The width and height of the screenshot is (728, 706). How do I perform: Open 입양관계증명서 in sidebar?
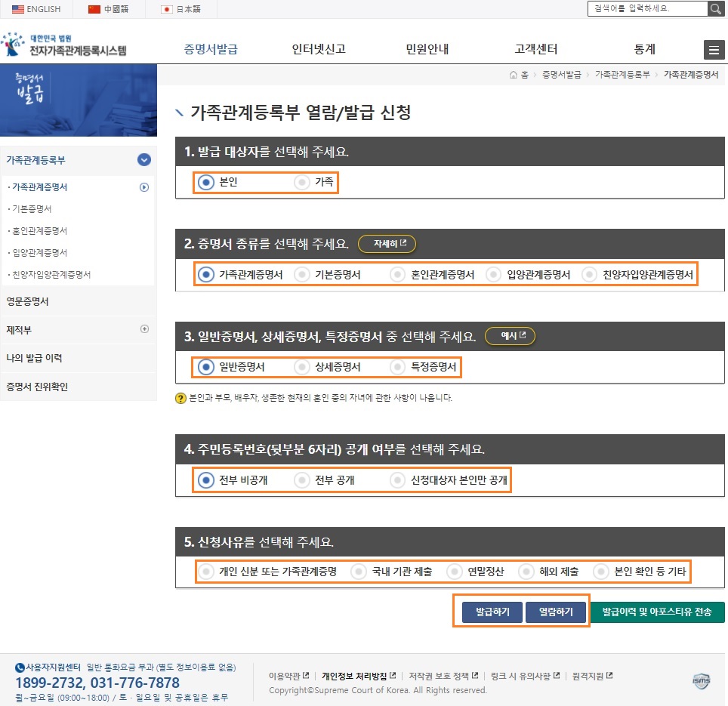[39, 252]
